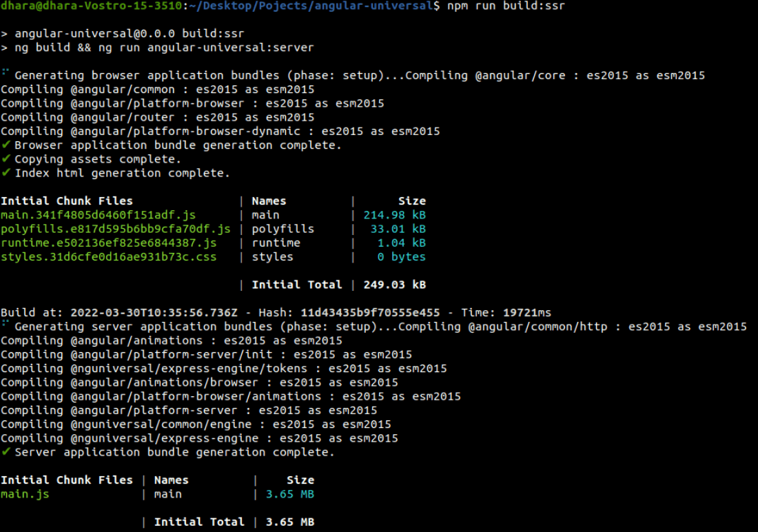Click the server main.js chunk file name
The height and width of the screenshot is (532, 758).
click(x=25, y=494)
